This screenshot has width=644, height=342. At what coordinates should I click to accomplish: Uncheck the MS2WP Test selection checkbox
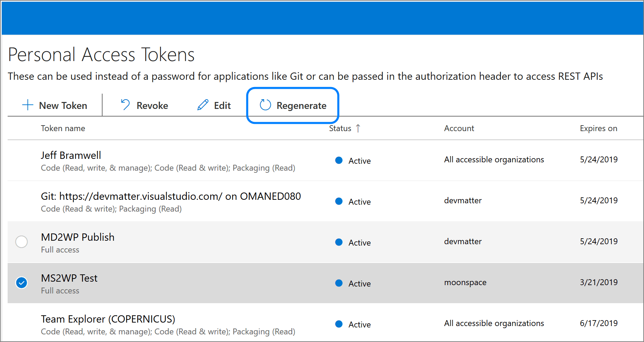click(21, 283)
